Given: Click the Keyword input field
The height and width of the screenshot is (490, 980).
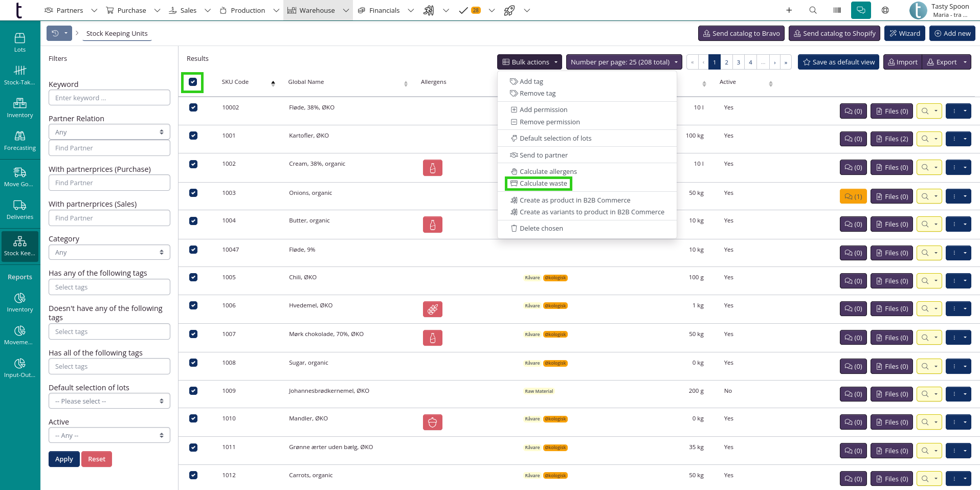Looking at the screenshot, I should pos(109,98).
